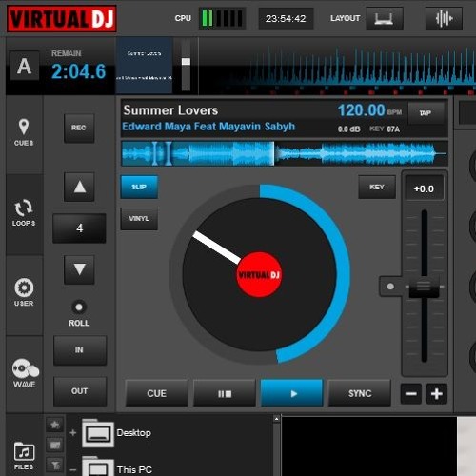The height and width of the screenshot is (476, 476).
Task: Click the album cover thumbnail
Action: pyautogui.click(x=145, y=66)
